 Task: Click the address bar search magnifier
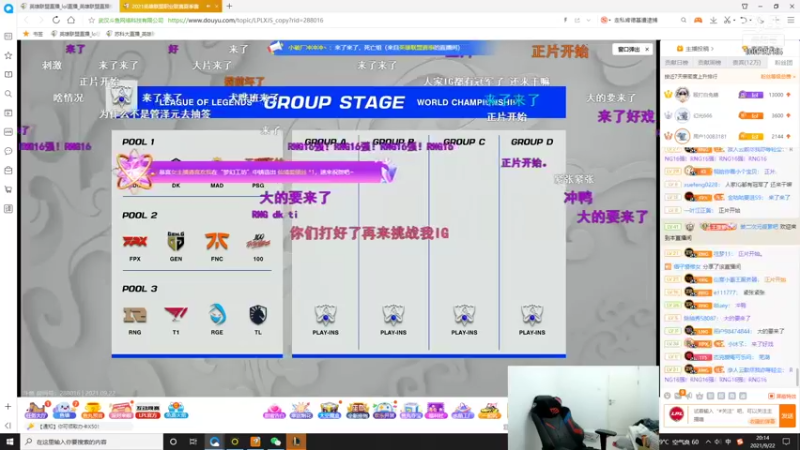point(684,20)
